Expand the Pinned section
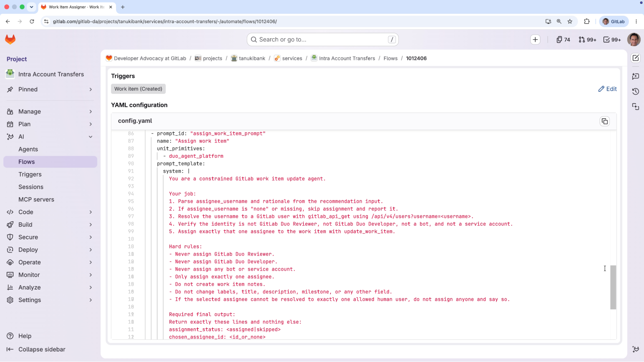 coord(50,89)
